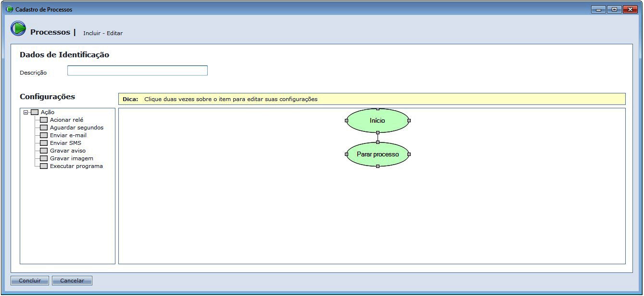The width and height of the screenshot is (644, 296).
Task: Click the Gravar aviso item icon
Action: coord(44,151)
